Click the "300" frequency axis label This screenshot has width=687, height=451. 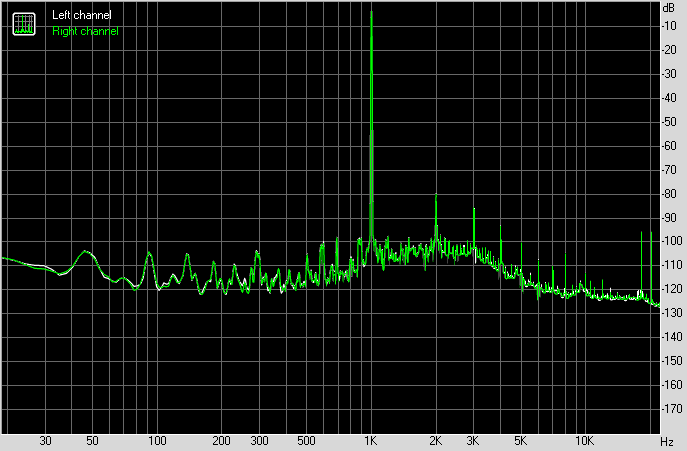point(259,440)
